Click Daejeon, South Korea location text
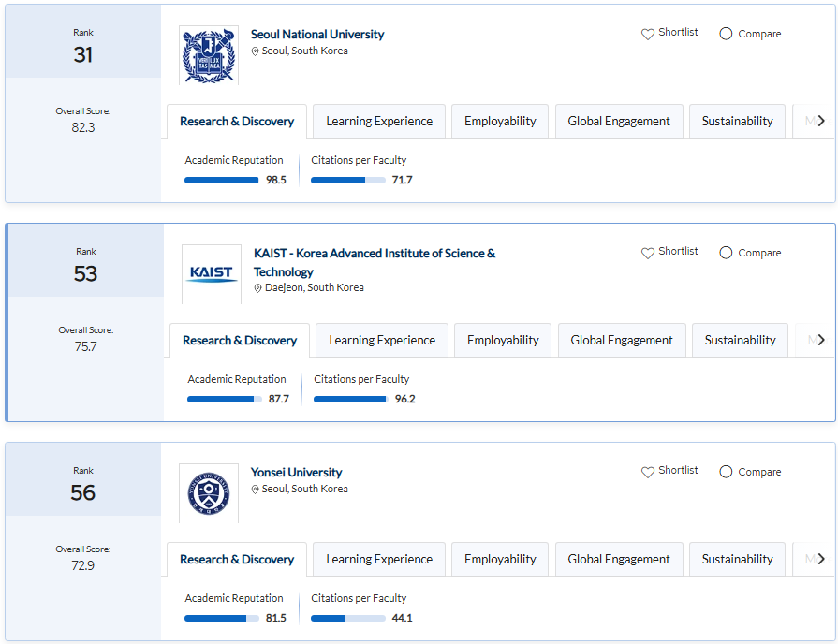The width and height of the screenshot is (838, 644). (315, 287)
